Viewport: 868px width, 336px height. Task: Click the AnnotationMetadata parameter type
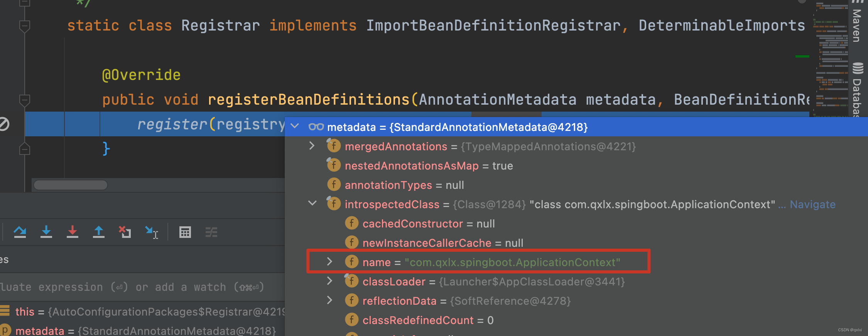coord(498,100)
